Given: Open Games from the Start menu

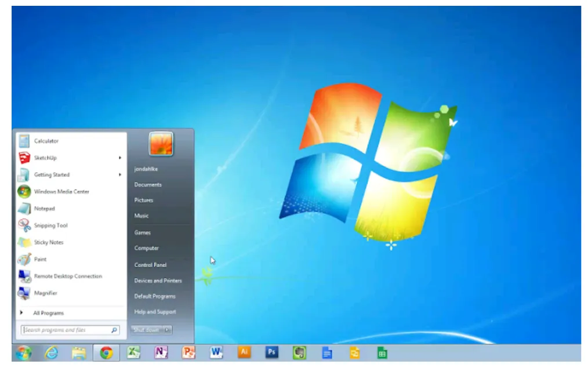Looking at the screenshot, I should point(143,233).
